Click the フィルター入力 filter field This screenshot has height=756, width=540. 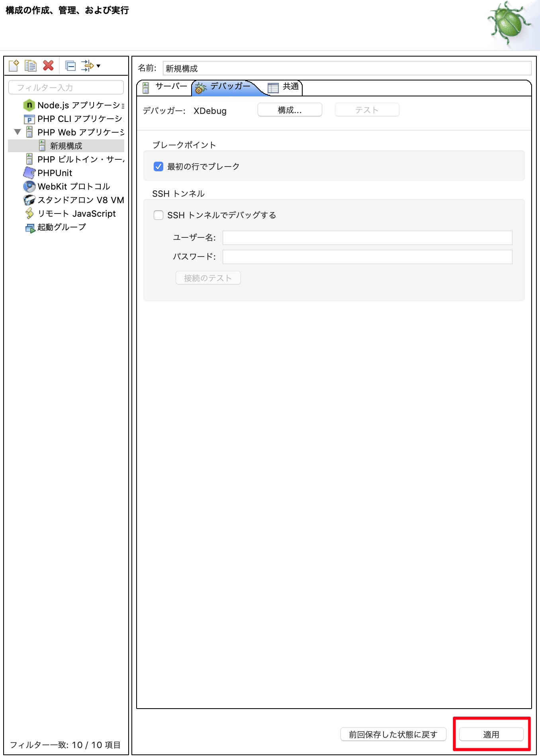66,87
